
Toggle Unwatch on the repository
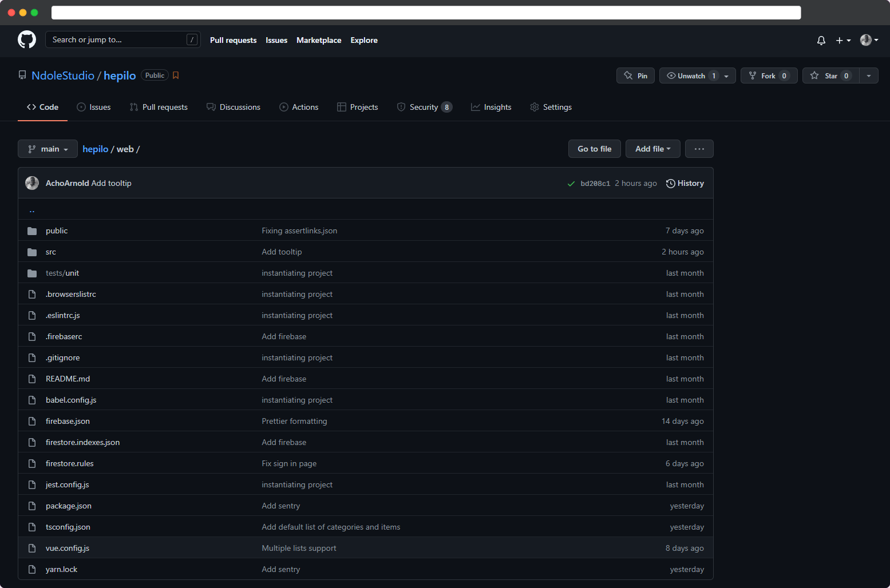click(x=690, y=76)
